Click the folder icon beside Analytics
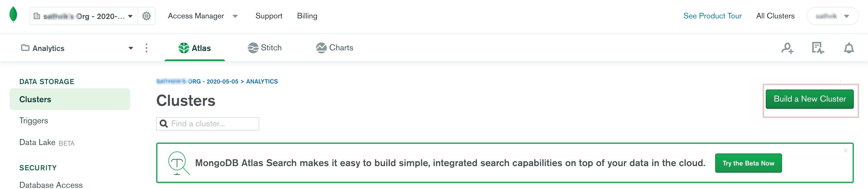This screenshot has height=189, width=868. [25, 48]
